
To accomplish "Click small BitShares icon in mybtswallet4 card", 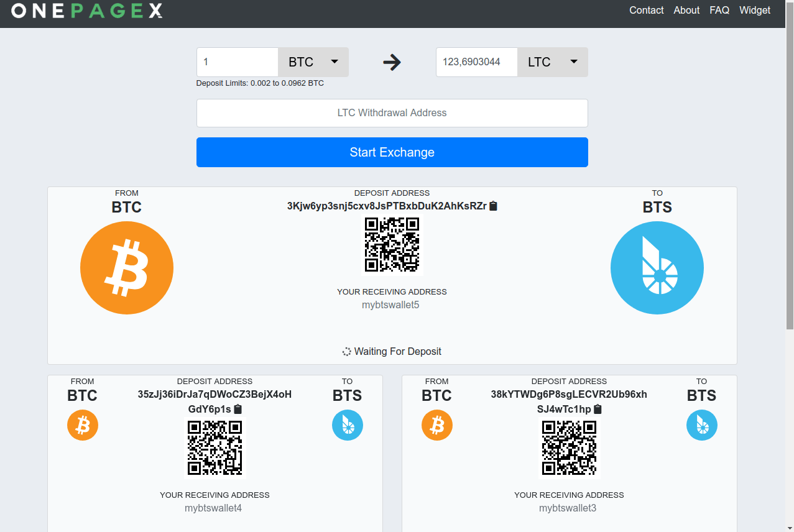I will coord(348,425).
